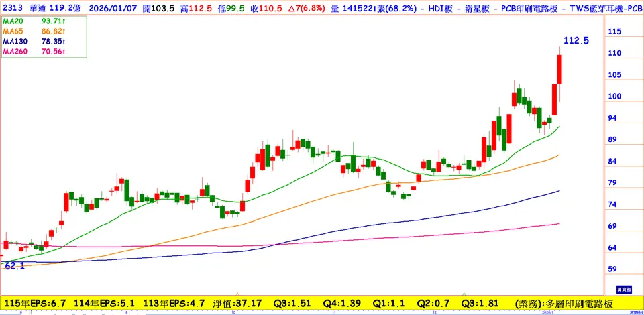
Task: Click the MA260 value 70.56
Action: pyautogui.click(x=54, y=52)
